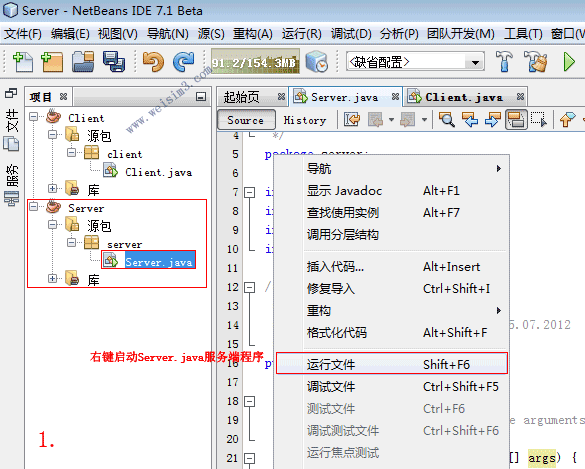Open the 运行(R) menu
The width and height of the screenshot is (585, 469).
[x=301, y=34]
